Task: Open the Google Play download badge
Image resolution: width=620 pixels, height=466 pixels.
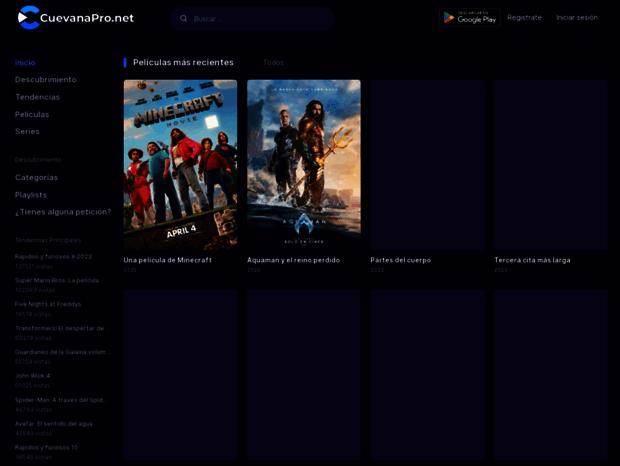Action: 470,17
